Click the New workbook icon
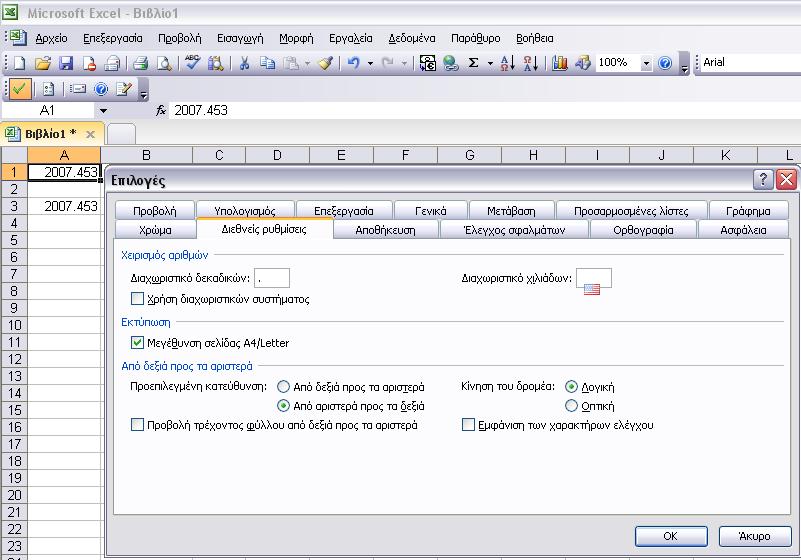Image resolution: width=801 pixels, height=560 pixels. pyautogui.click(x=19, y=63)
